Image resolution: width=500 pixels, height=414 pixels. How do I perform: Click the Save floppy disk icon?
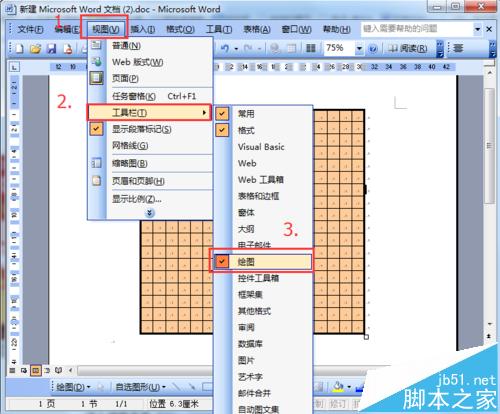52,49
